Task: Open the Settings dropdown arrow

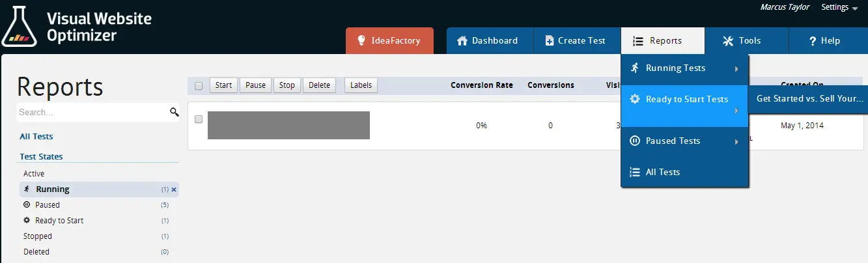Action: (854, 8)
